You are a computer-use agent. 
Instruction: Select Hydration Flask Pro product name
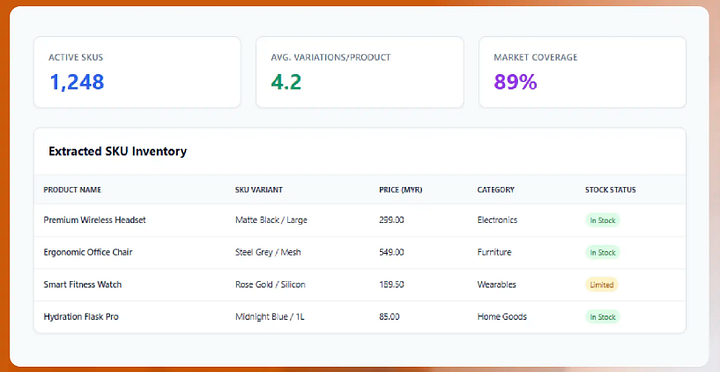(x=81, y=316)
